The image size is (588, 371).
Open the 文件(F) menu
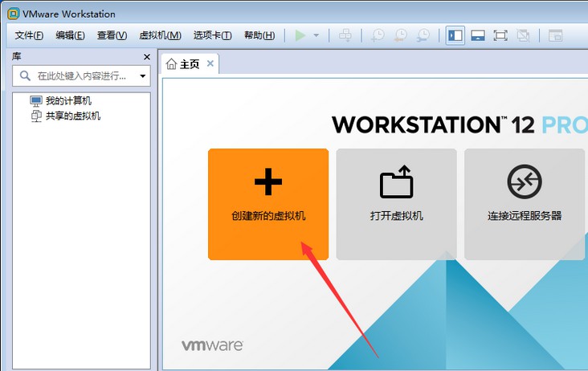(x=30, y=35)
